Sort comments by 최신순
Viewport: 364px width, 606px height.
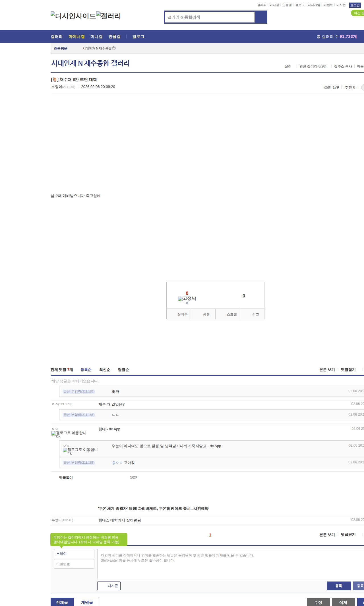(105, 370)
